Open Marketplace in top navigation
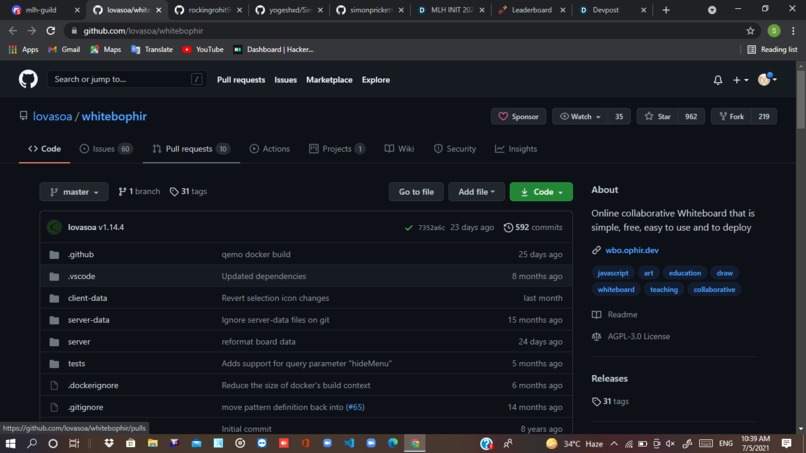The image size is (806, 453). pos(329,80)
